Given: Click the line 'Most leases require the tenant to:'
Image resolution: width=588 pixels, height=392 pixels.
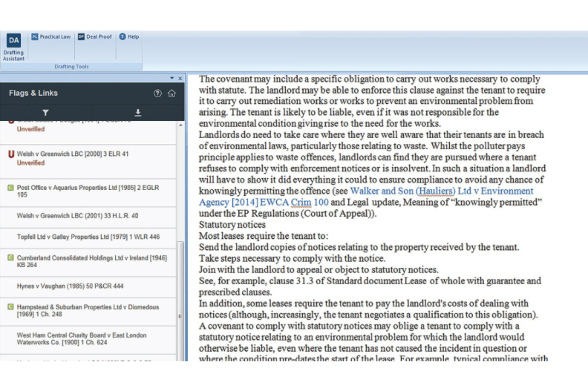Looking at the screenshot, I should (263, 236).
